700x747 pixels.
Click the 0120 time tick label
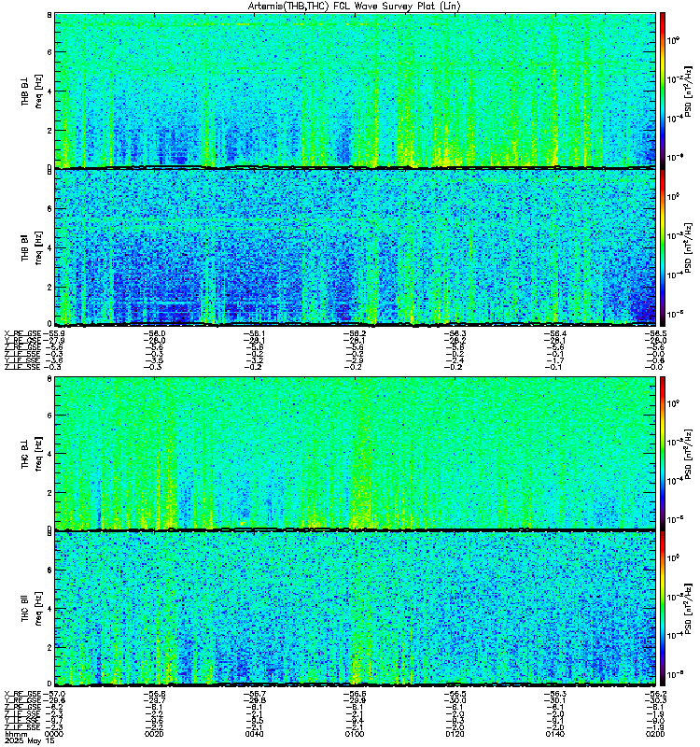(x=455, y=734)
